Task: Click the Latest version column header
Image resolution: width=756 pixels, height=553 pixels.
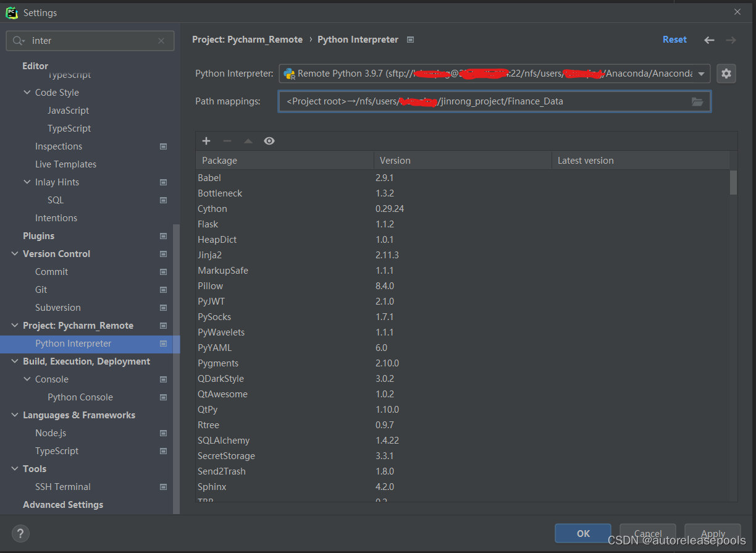Action: pos(640,161)
